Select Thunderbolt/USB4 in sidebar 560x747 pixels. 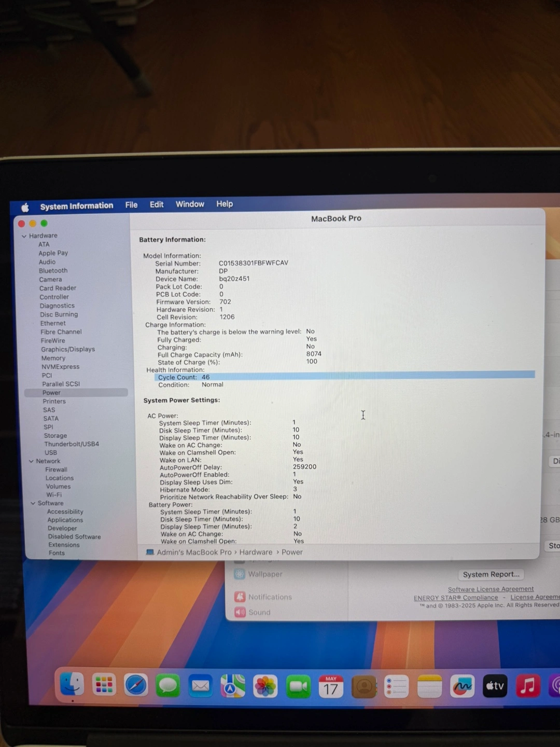click(72, 444)
